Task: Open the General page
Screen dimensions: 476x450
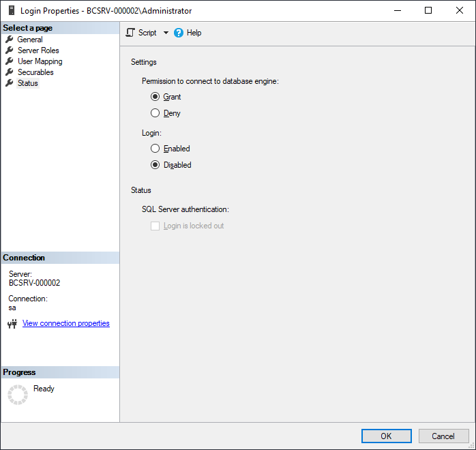Action: (x=30, y=40)
